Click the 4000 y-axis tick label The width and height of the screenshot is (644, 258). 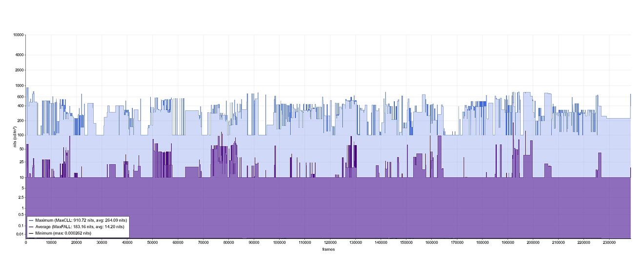[20, 55]
